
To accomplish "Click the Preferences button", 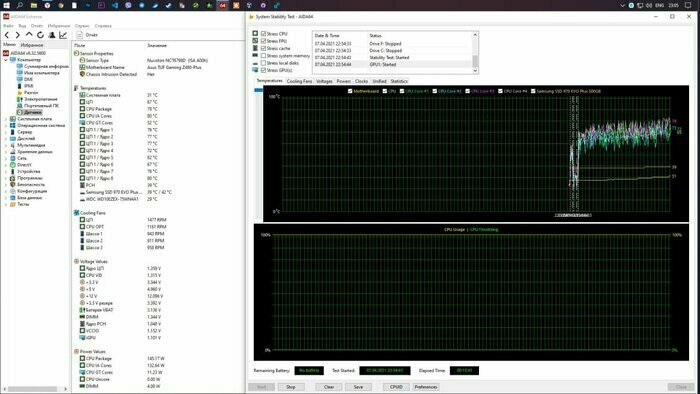I will (425, 387).
